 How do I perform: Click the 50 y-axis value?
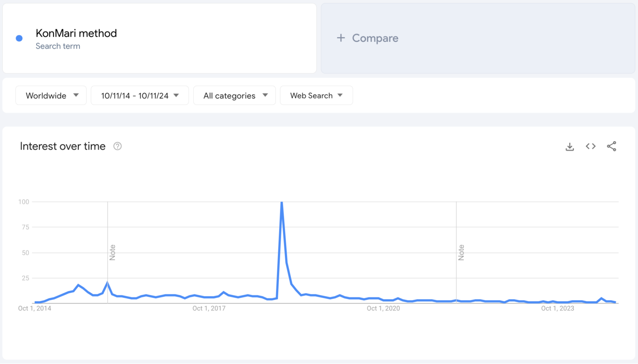tap(26, 253)
